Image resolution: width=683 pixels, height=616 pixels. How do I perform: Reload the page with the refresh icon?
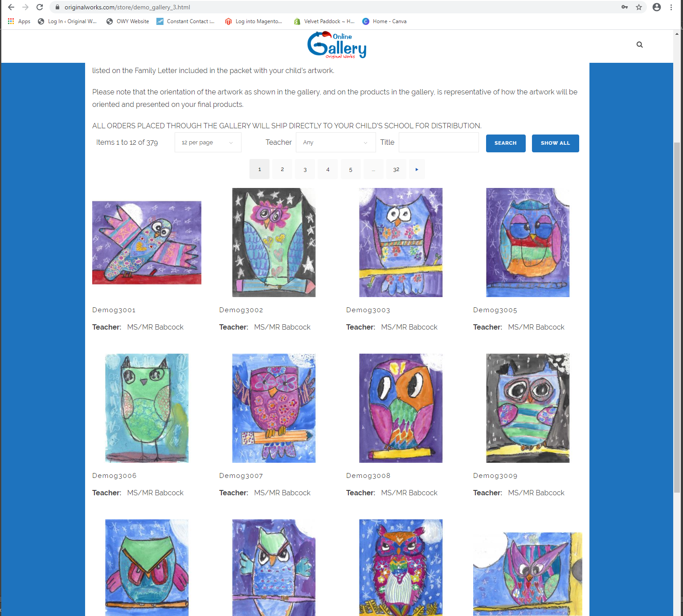click(x=40, y=7)
